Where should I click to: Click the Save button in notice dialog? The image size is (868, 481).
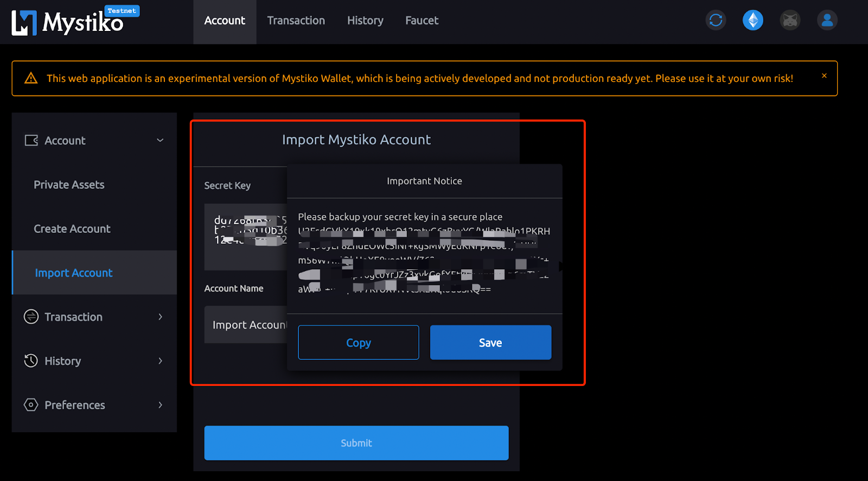(x=490, y=343)
